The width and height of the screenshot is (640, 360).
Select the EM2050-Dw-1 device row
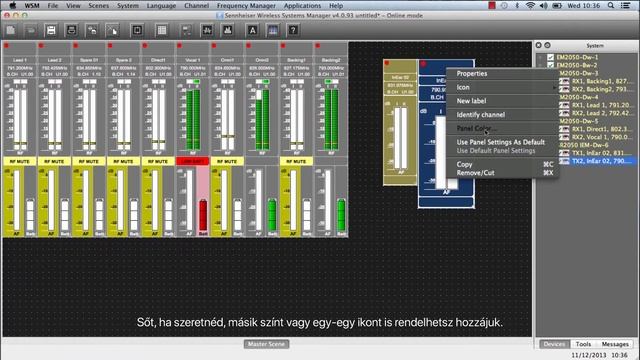click(577, 57)
